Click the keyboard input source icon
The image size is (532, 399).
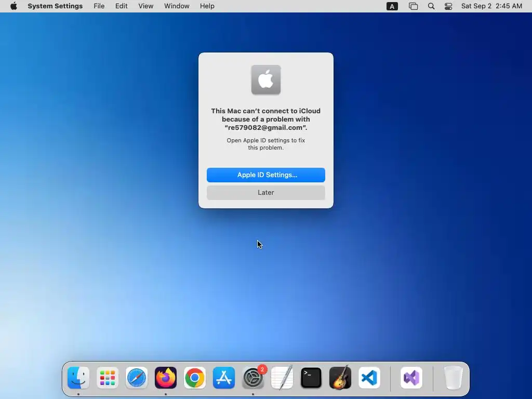(392, 6)
